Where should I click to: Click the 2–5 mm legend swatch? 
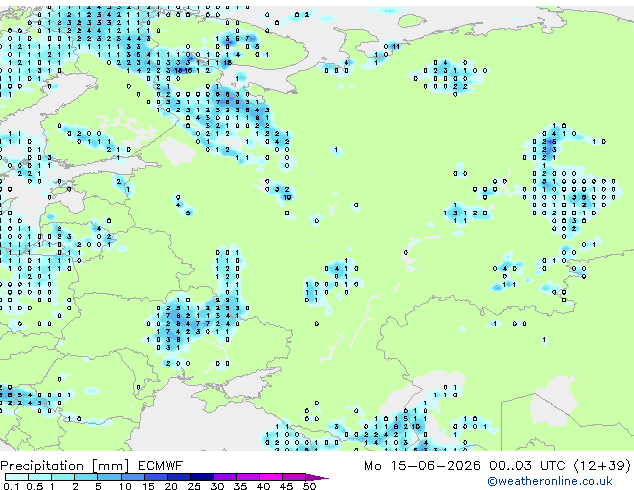point(86,477)
